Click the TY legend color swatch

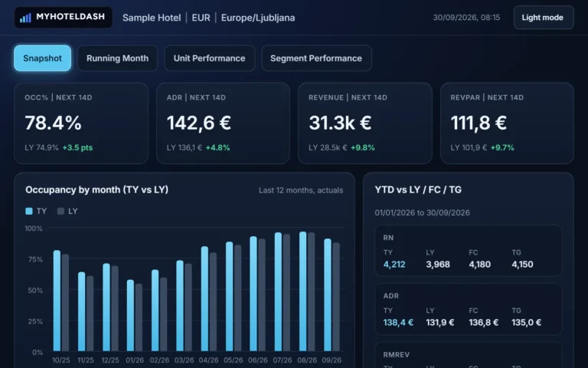coord(29,211)
